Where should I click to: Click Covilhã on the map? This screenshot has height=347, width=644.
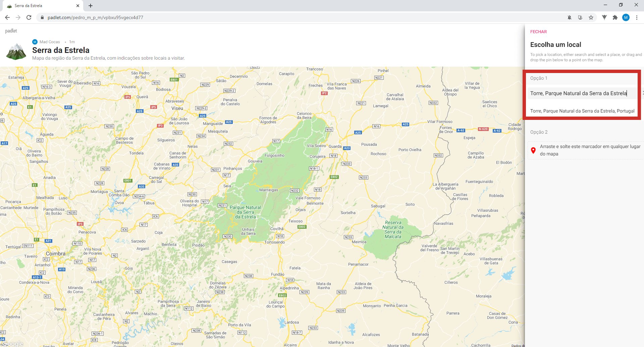coord(277,229)
